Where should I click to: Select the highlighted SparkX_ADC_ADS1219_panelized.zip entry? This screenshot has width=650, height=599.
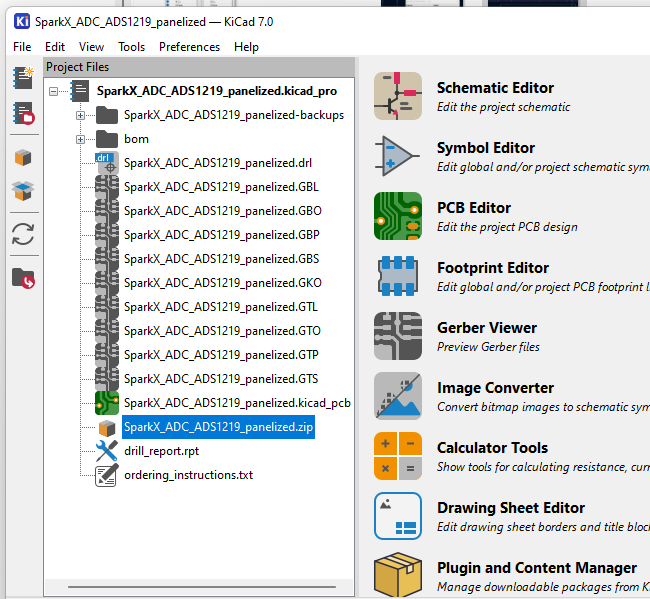click(x=218, y=427)
